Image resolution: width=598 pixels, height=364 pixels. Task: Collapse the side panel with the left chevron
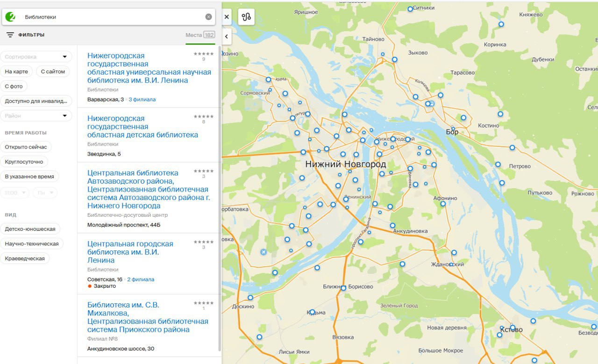click(x=227, y=36)
